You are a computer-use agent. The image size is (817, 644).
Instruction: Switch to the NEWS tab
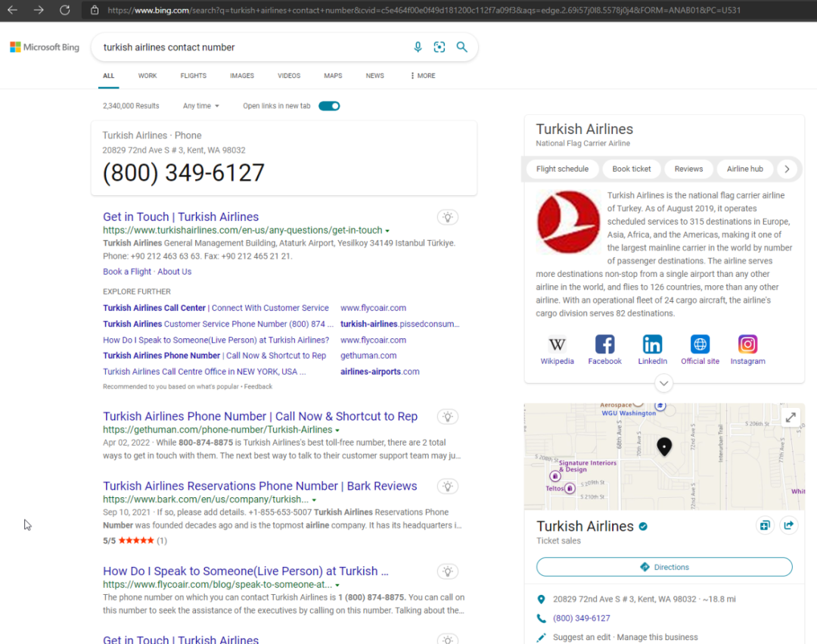[374, 76]
